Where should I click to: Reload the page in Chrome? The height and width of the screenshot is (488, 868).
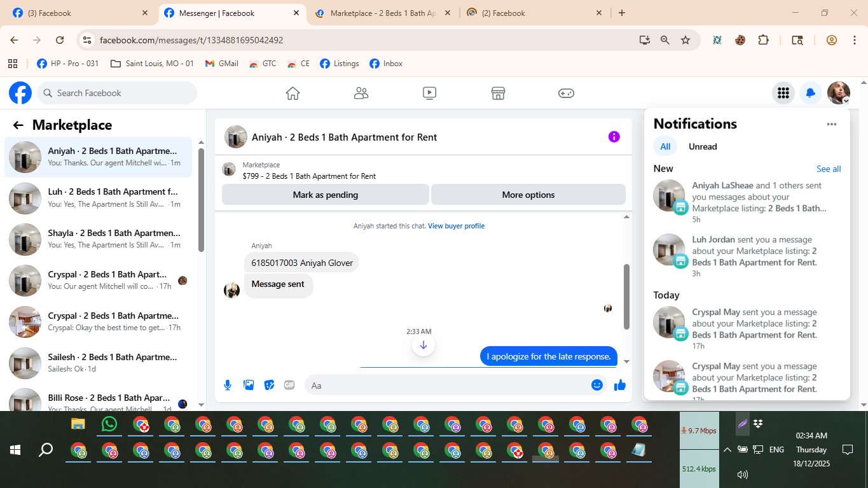tap(60, 40)
